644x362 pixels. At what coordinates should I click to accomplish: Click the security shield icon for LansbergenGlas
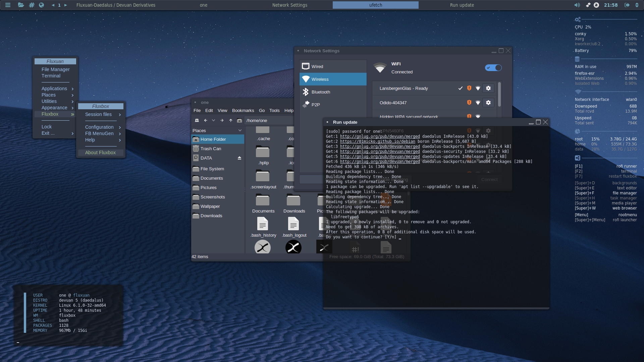[469, 88]
